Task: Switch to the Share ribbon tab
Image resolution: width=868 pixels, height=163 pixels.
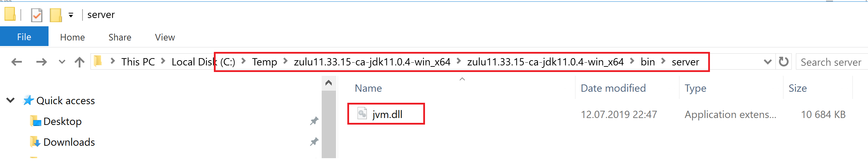Action: [120, 37]
